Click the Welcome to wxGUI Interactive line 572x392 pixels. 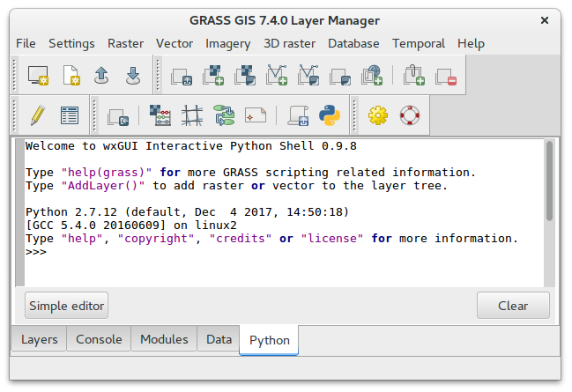(x=191, y=146)
